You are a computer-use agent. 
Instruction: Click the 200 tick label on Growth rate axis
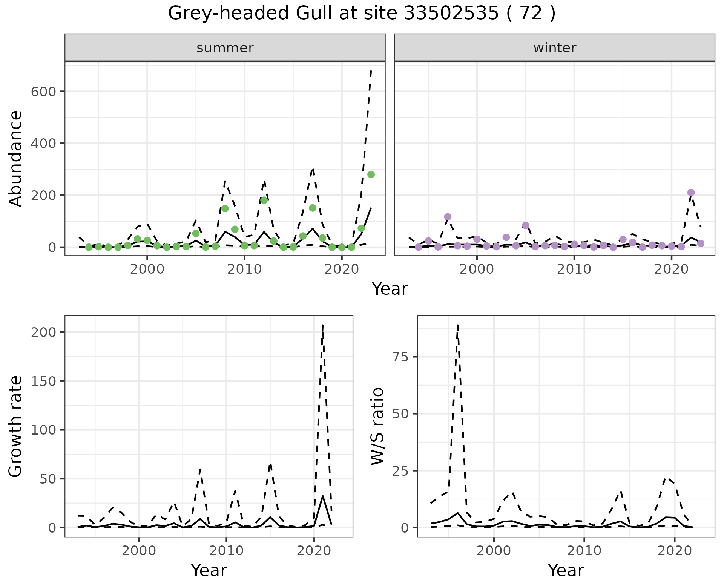point(43,332)
